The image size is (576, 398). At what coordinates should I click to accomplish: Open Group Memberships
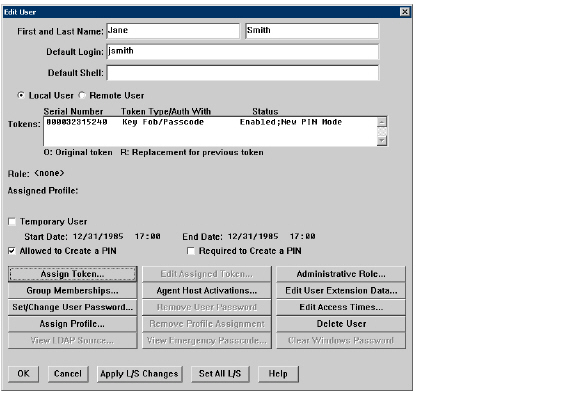coord(72,291)
